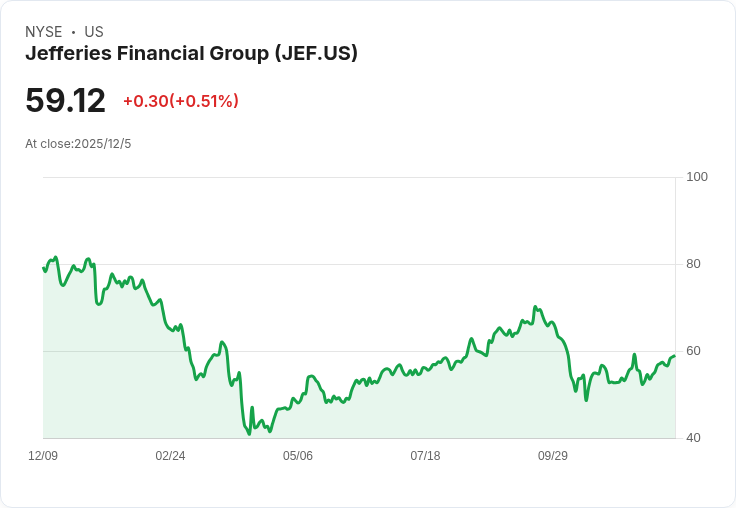Click the September peak of the price line
This screenshot has height=508, width=736.
(535, 307)
